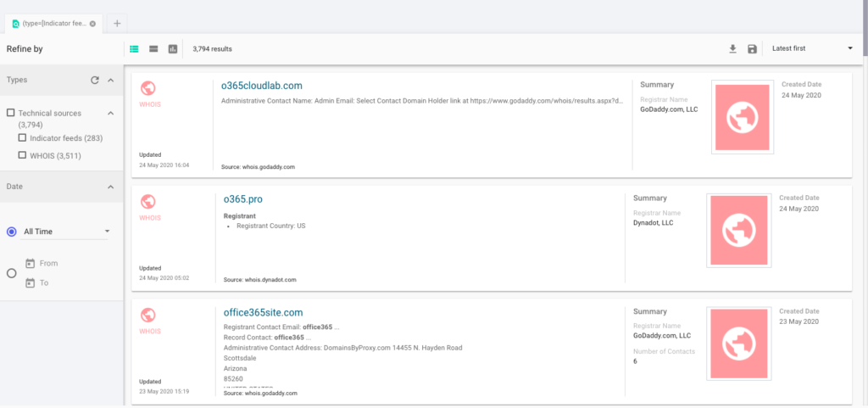The image size is (868, 408).
Task: Select custom date range radio button
Action: pos(12,273)
